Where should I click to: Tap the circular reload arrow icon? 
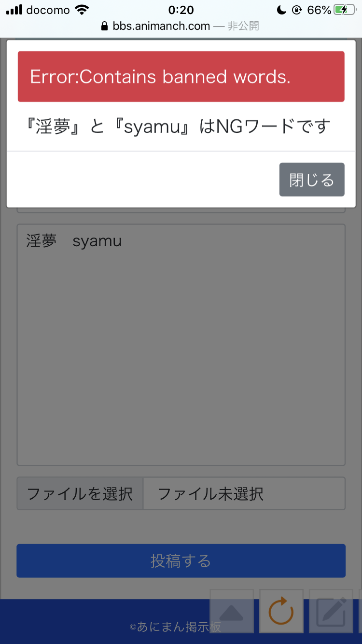[281, 611]
